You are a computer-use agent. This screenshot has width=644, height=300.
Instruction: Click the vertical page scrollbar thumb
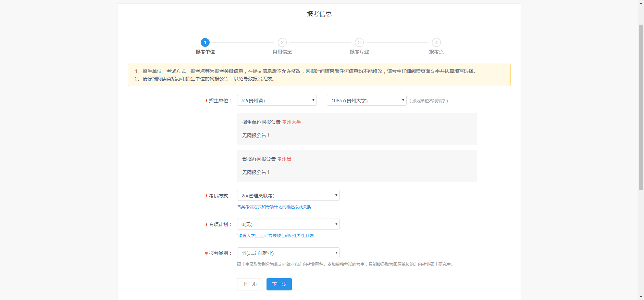(641, 107)
